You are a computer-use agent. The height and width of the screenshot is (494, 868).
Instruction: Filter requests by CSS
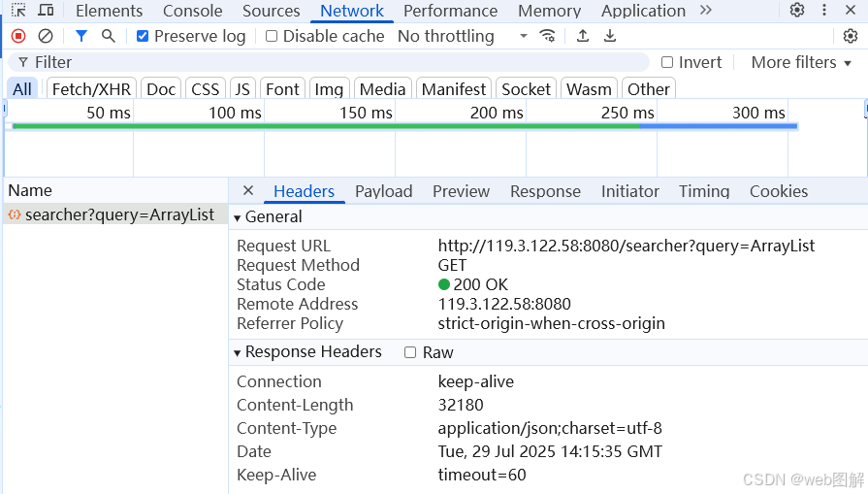(206, 88)
